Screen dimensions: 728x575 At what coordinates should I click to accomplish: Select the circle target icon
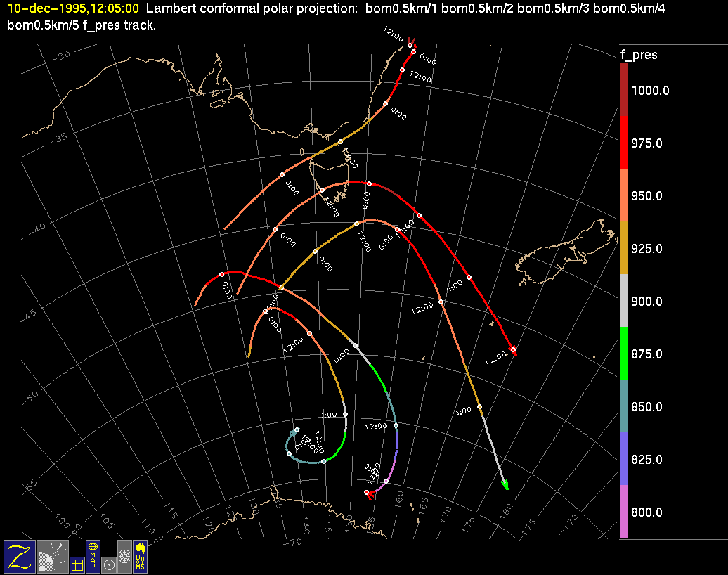tap(108, 564)
